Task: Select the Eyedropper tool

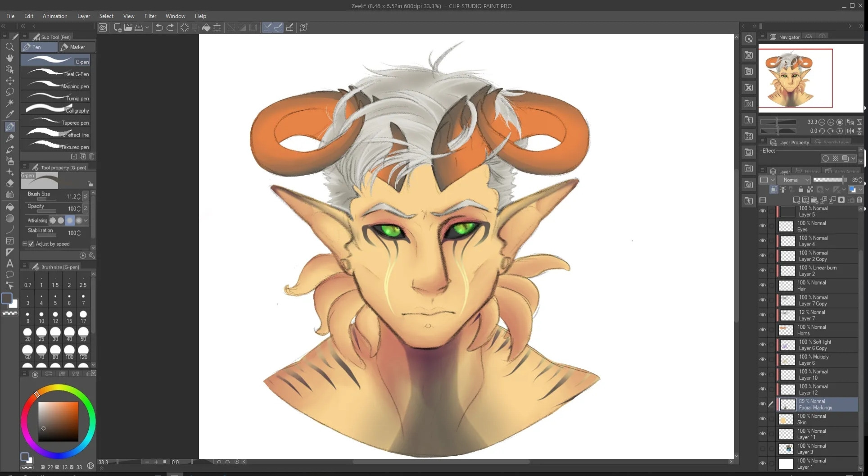Action: tap(9, 114)
